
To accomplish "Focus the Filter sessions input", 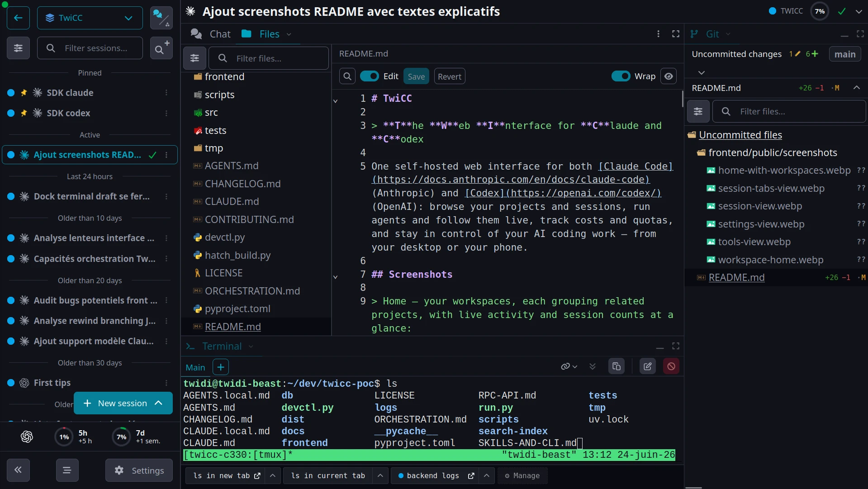I will click(90, 48).
